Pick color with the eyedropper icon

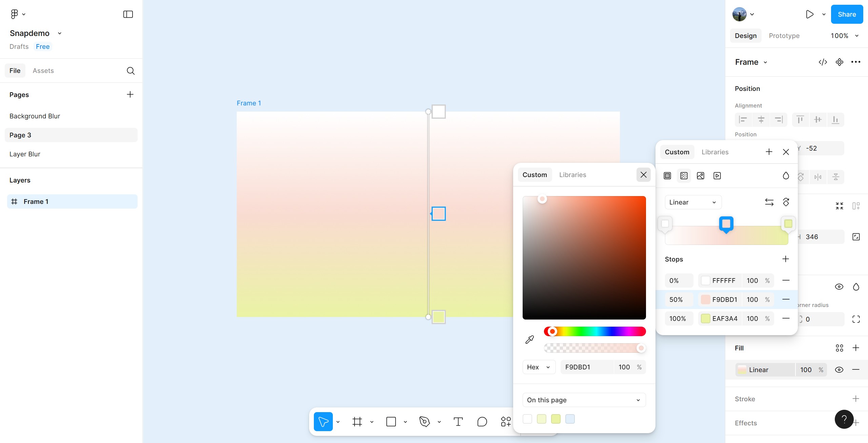point(529,339)
